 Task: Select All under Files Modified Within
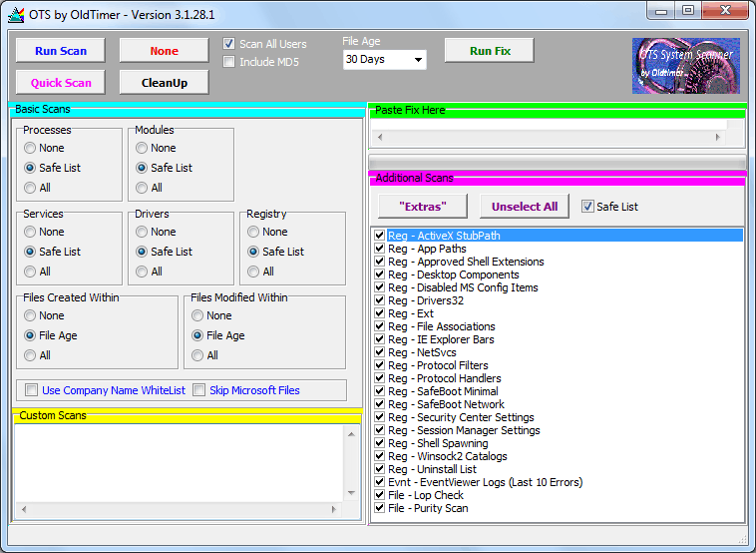click(197, 355)
